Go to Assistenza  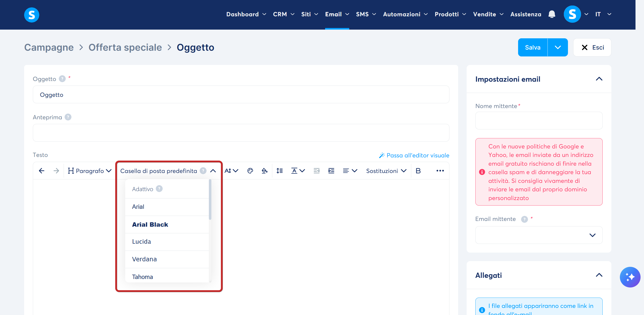[x=526, y=14]
